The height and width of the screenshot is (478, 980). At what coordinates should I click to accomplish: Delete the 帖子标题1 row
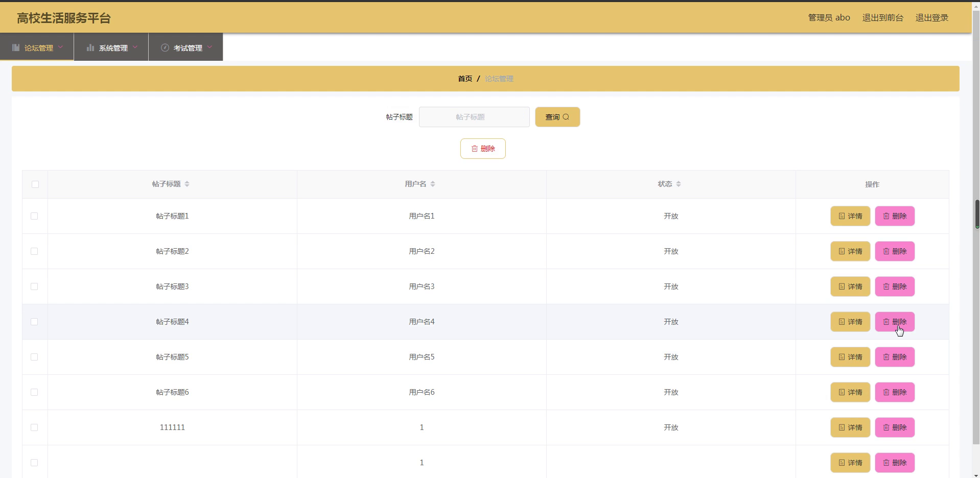coord(895,216)
